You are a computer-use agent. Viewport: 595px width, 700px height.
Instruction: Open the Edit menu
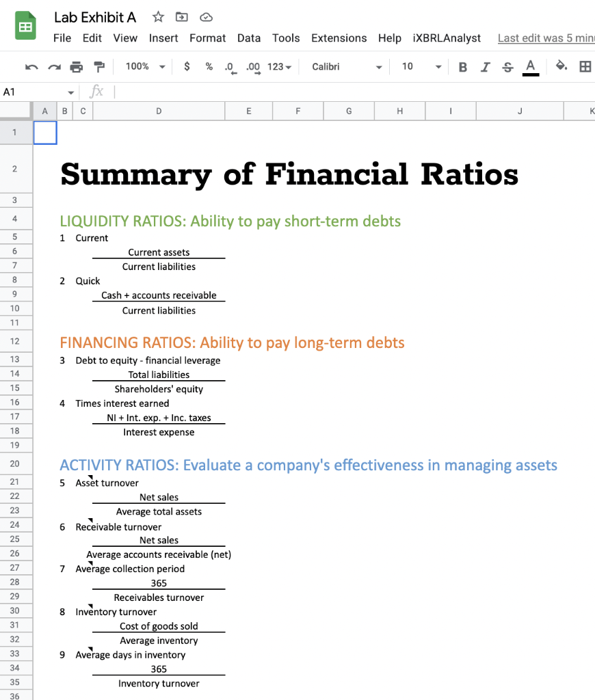(x=92, y=38)
